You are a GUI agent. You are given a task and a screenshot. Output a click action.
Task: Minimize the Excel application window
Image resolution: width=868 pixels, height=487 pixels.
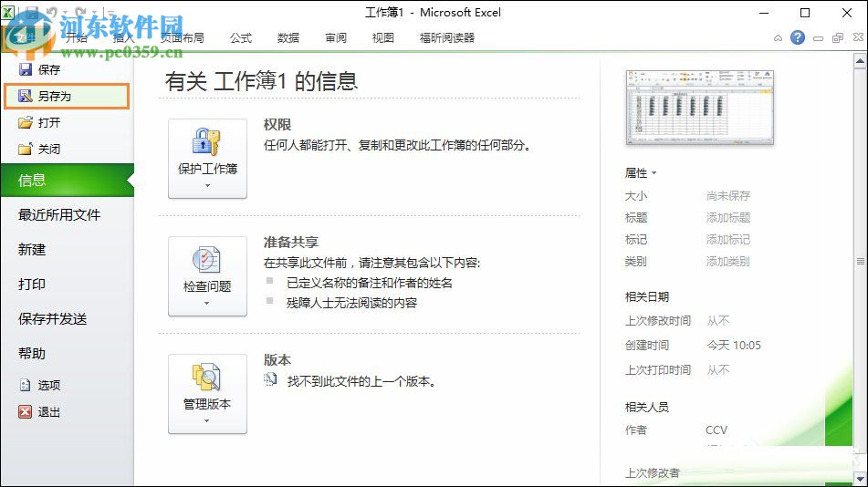pyautogui.click(x=764, y=13)
